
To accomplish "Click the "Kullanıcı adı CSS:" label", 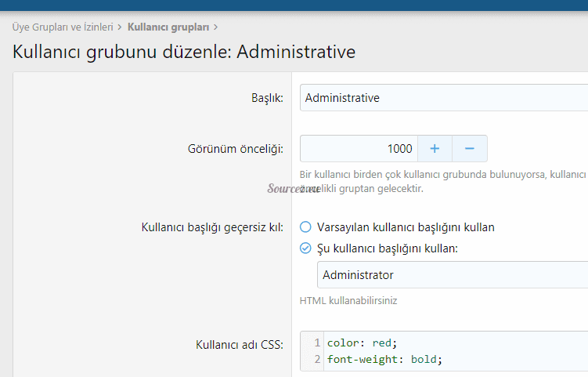I will point(239,344).
